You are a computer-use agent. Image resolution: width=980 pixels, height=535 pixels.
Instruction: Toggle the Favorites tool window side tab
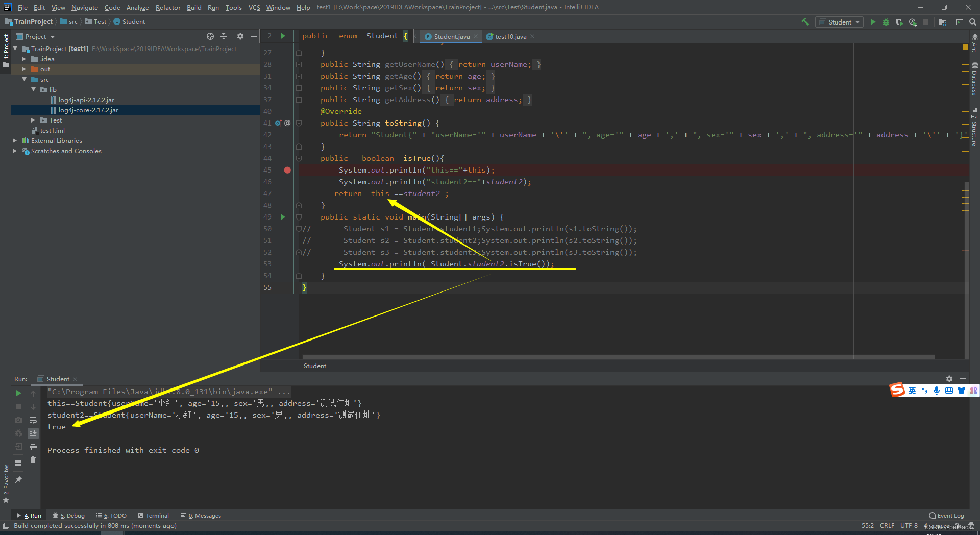tap(6, 483)
